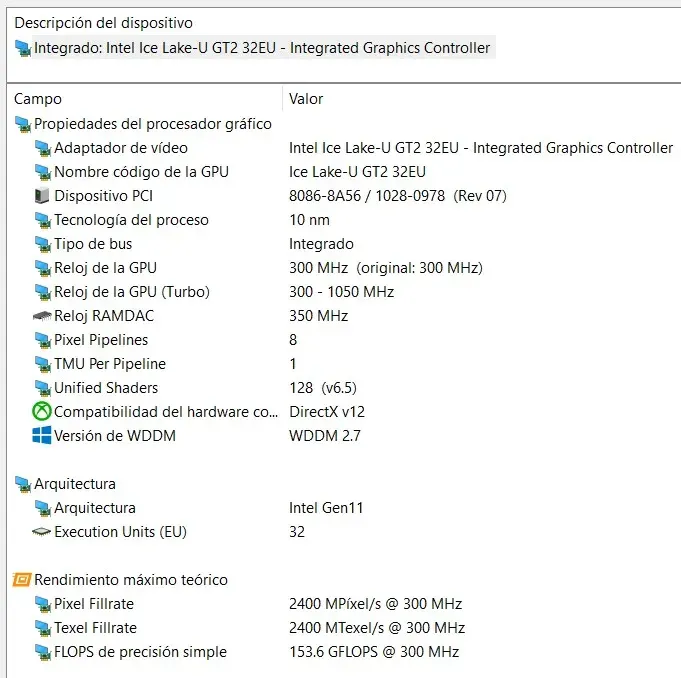
Task: Select the Rendimiento máximo teórico label
Action: tap(131, 580)
